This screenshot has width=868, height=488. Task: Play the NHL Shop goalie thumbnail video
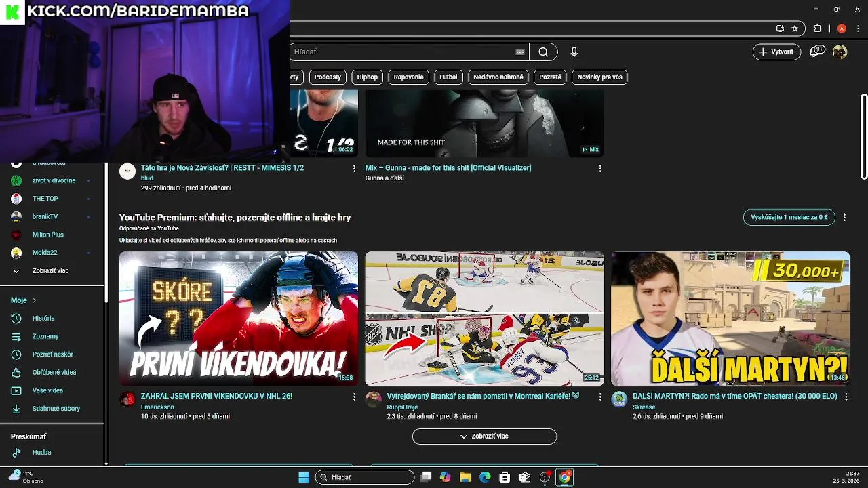click(x=484, y=319)
